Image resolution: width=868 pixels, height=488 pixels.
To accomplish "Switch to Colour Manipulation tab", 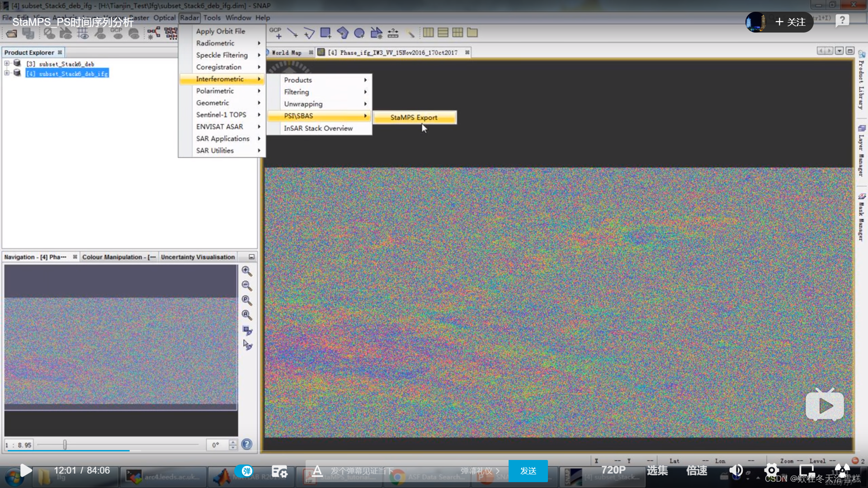I will [x=118, y=257].
